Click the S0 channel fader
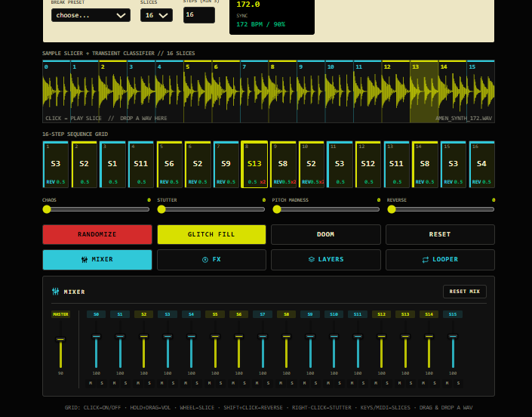 pyautogui.click(x=97, y=336)
